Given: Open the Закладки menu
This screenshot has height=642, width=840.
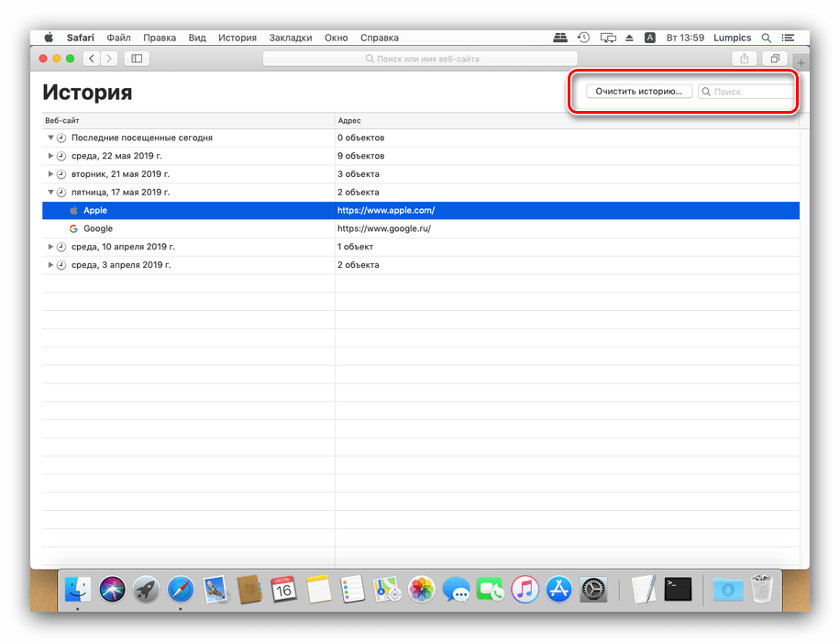Looking at the screenshot, I should tap(290, 38).
